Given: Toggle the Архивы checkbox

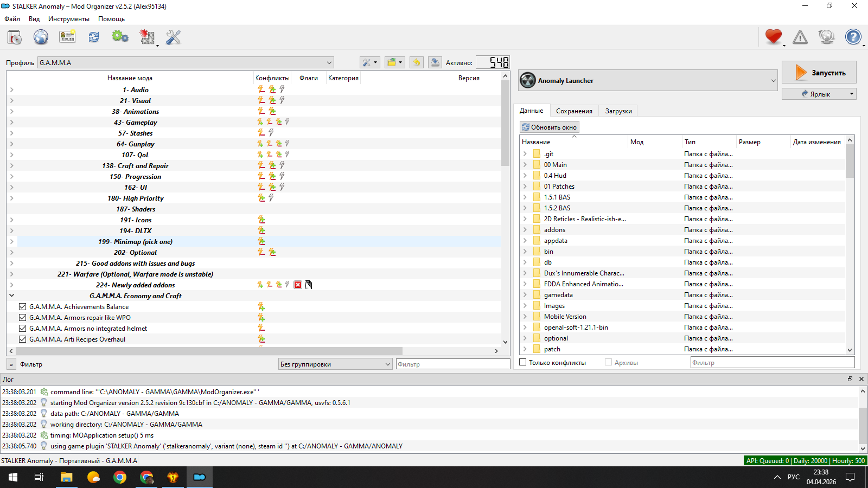Looking at the screenshot, I should point(609,362).
